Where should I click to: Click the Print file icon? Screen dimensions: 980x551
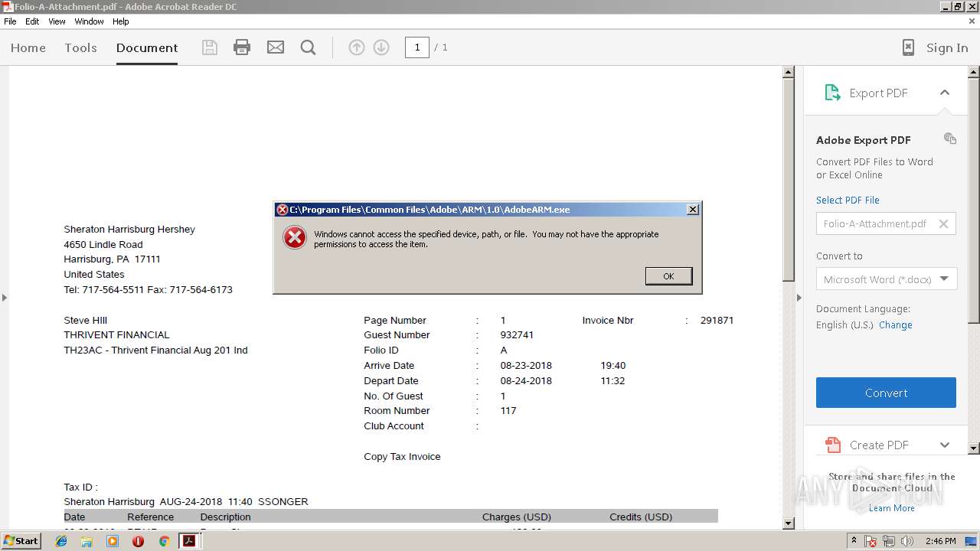coord(242,47)
